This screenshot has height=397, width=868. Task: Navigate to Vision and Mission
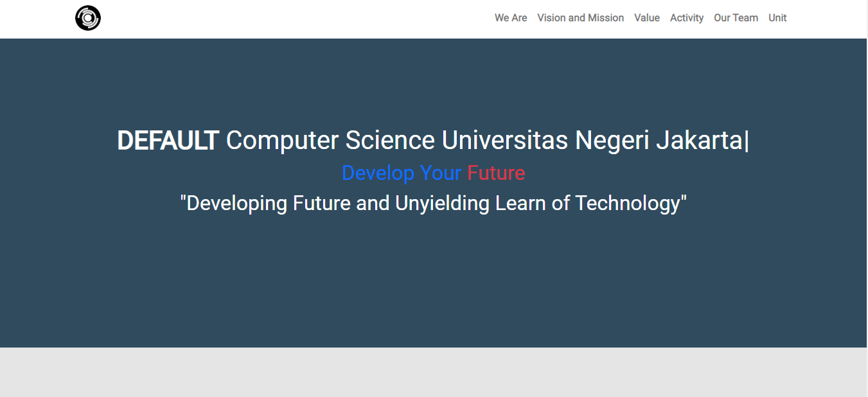(x=580, y=17)
